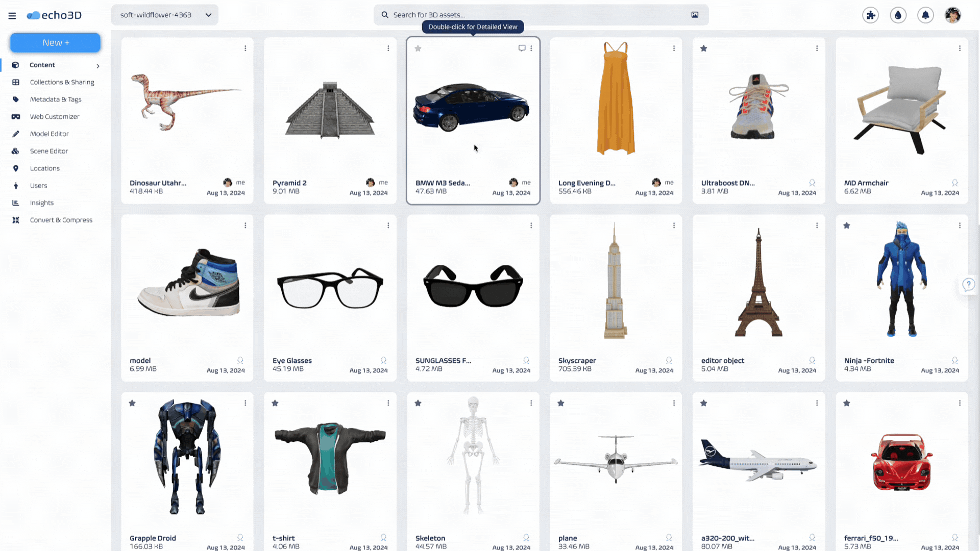Click the Collections & Sharing icon

pyautogui.click(x=16, y=82)
